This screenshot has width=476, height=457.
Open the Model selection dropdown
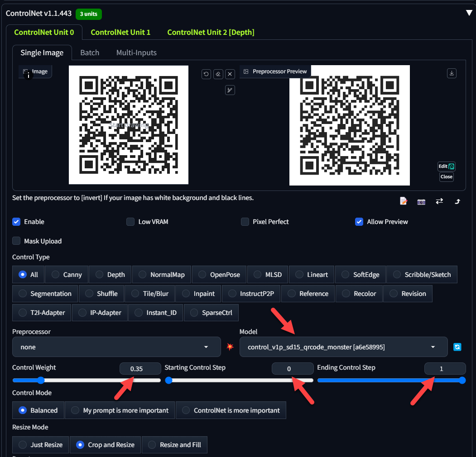pos(343,347)
